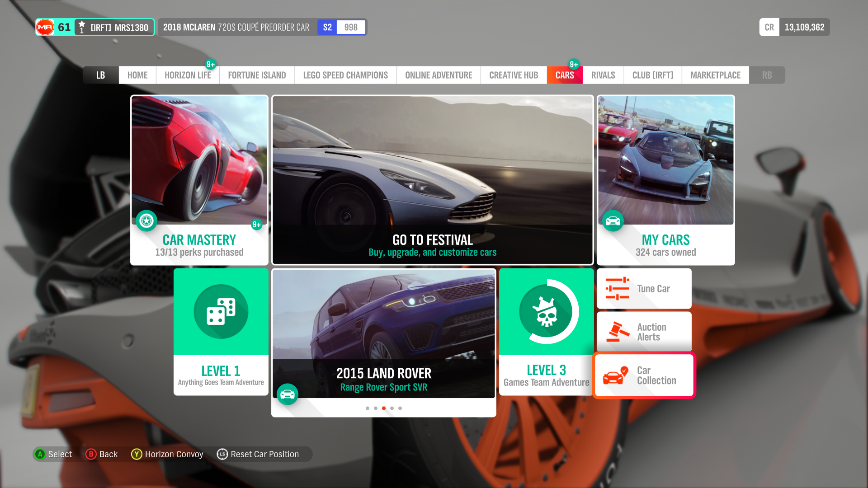Go to the Club [IRFT] tab

[x=653, y=75]
